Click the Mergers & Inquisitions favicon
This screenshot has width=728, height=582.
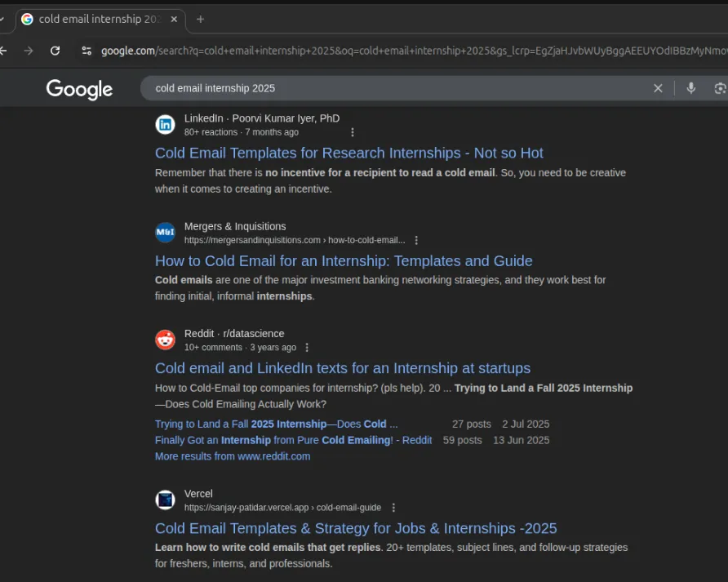point(165,233)
